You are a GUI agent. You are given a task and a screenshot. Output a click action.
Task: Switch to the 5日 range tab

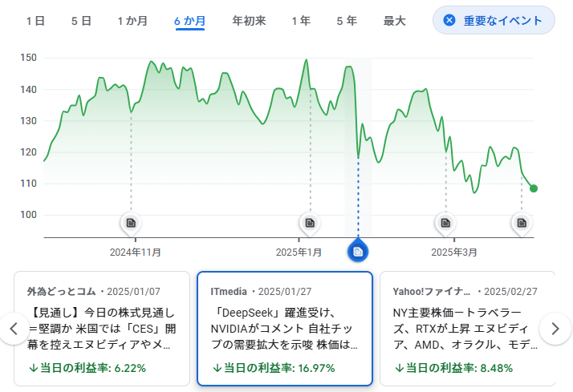click(81, 21)
